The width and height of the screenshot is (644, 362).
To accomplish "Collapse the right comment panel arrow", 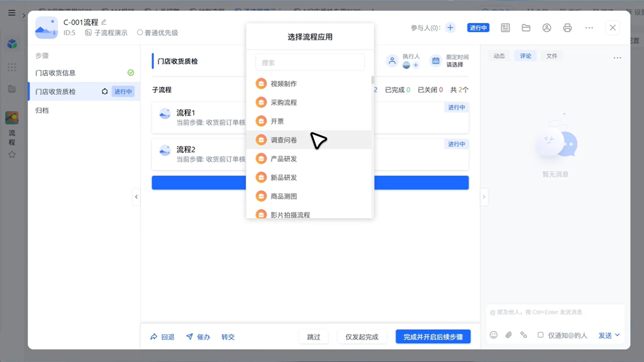I will coord(484,197).
